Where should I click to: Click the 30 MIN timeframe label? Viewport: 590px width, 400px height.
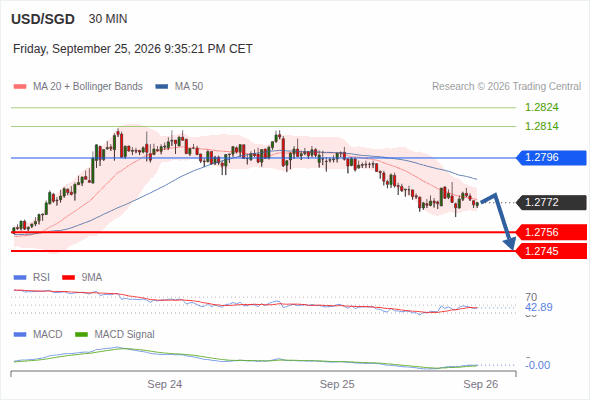click(108, 19)
